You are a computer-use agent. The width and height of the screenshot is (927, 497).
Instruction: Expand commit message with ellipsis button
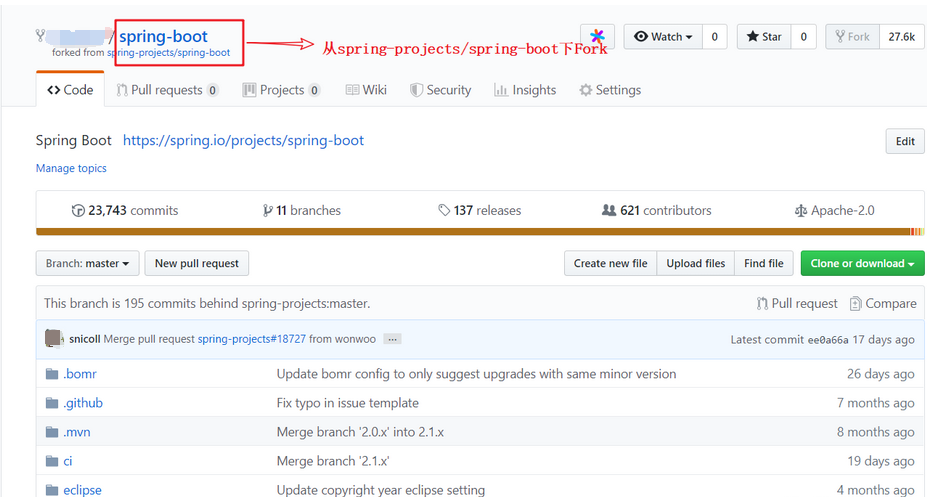point(392,339)
